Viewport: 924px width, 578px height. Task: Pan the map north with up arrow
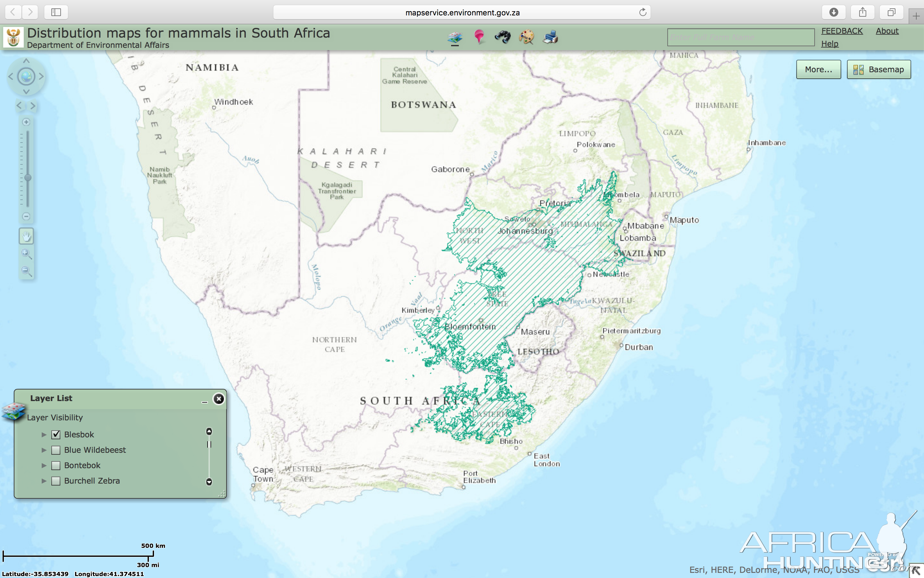pyautogui.click(x=26, y=61)
